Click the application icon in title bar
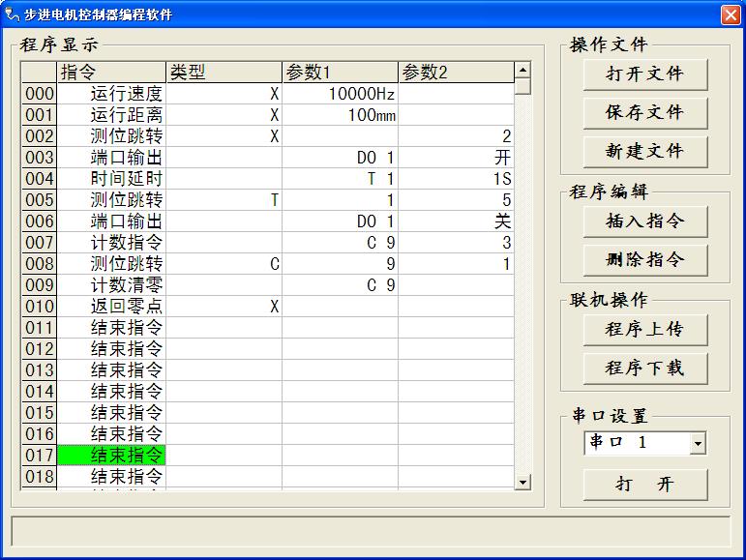Viewport: 746px width, 560px height. click(12, 15)
